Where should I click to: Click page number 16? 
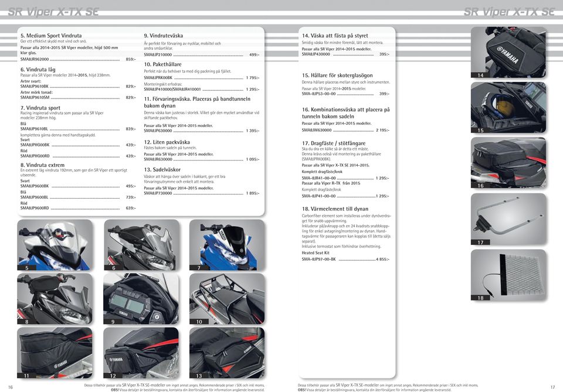coord(11,387)
